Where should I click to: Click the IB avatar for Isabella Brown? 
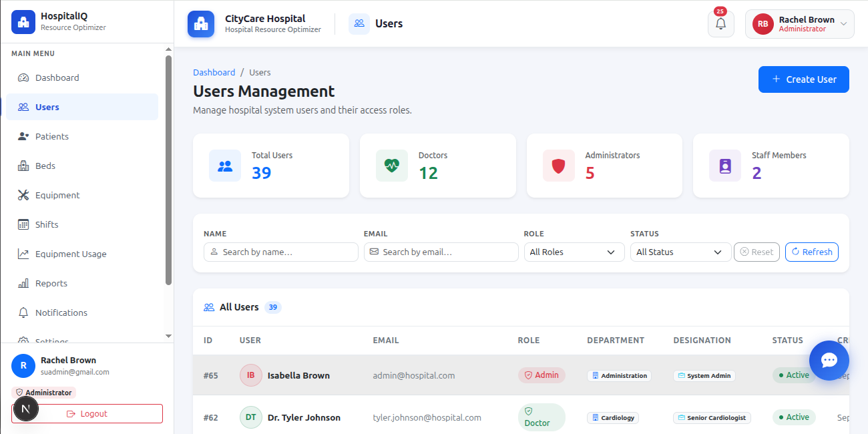251,375
